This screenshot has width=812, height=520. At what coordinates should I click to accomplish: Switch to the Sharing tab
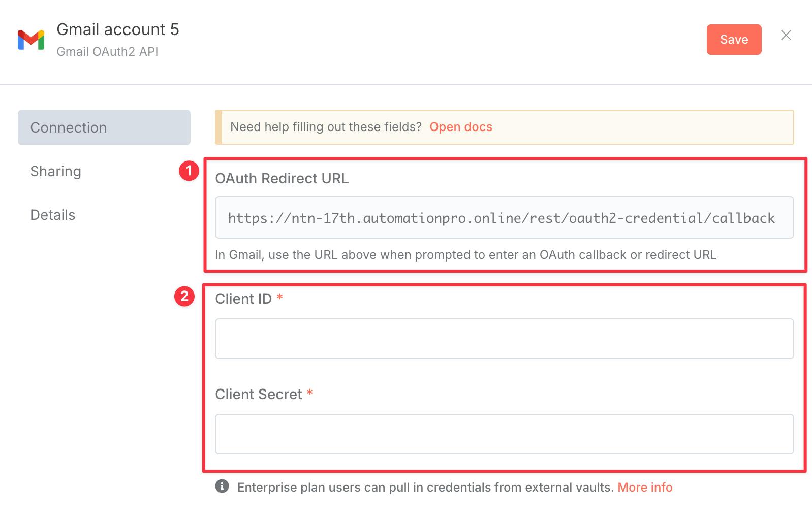click(56, 171)
